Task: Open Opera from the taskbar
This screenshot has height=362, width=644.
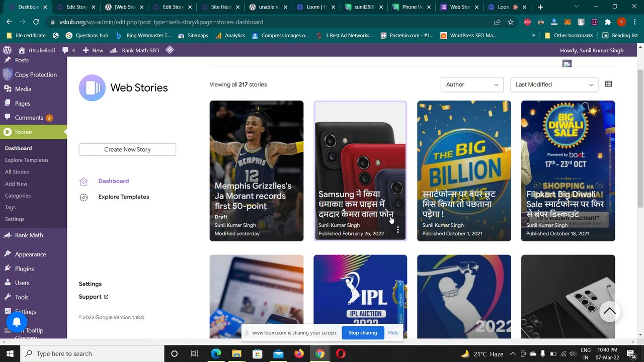Action: (x=341, y=353)
